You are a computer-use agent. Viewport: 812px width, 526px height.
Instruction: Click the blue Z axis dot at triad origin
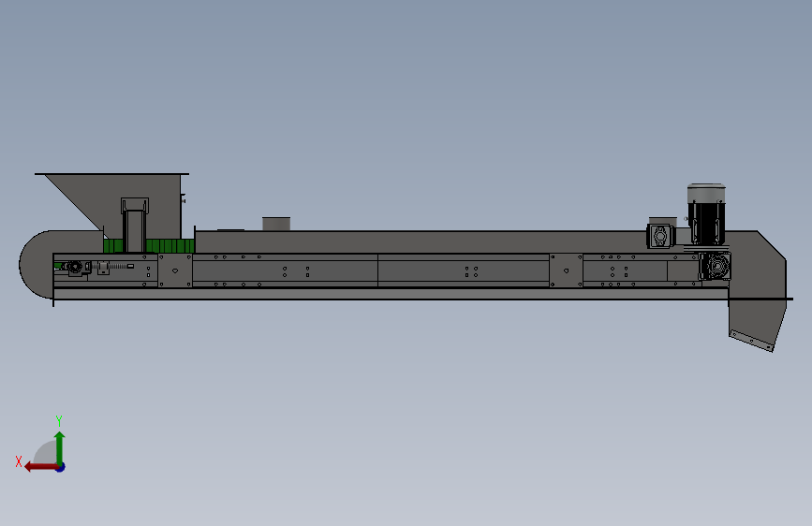coord(61,467)
